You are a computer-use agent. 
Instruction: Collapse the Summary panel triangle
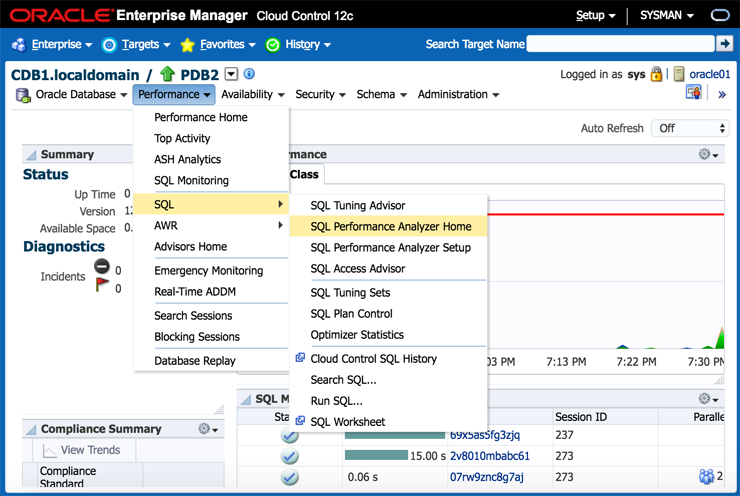coord(30,155)
